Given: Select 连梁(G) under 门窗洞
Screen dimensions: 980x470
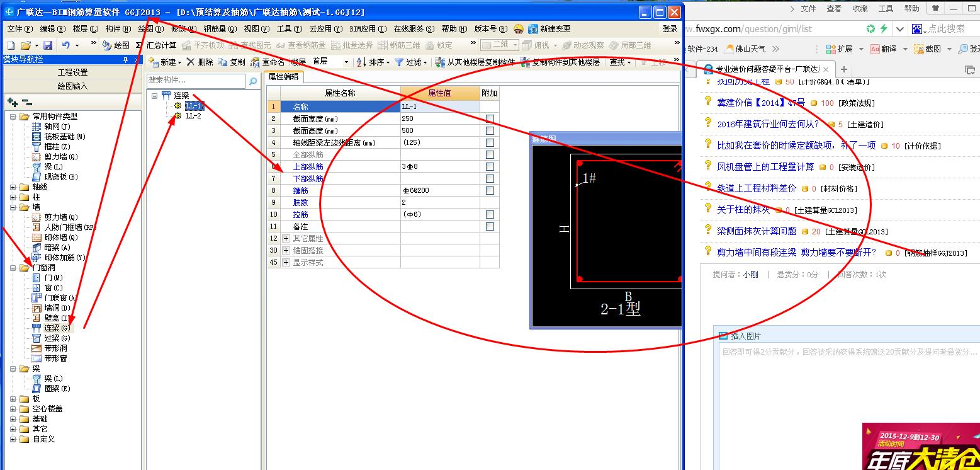Looking at the screenshot, I should [x=51, y=328].
